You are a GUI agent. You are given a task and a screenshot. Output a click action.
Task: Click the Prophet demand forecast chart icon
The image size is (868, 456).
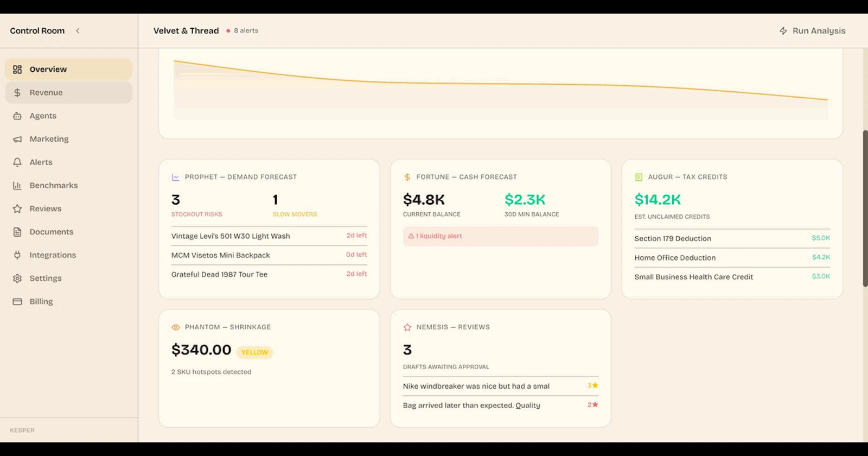coord(176,177)
